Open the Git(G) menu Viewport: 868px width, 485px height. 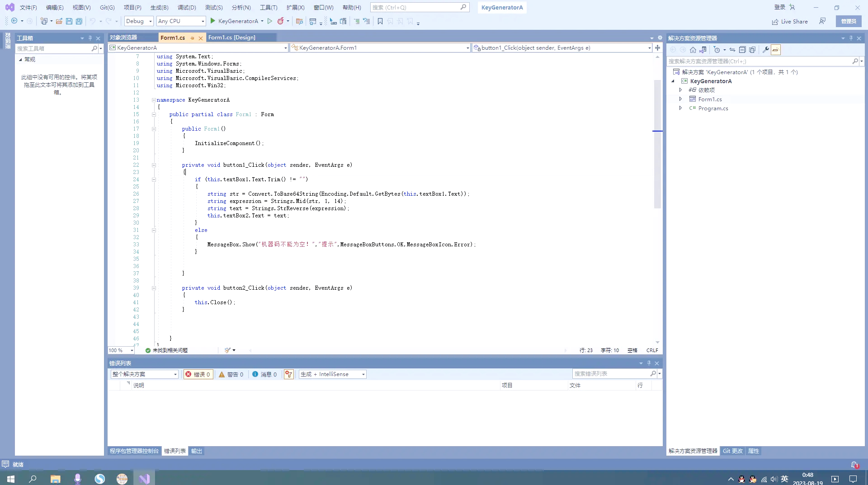tap(107, 8)
